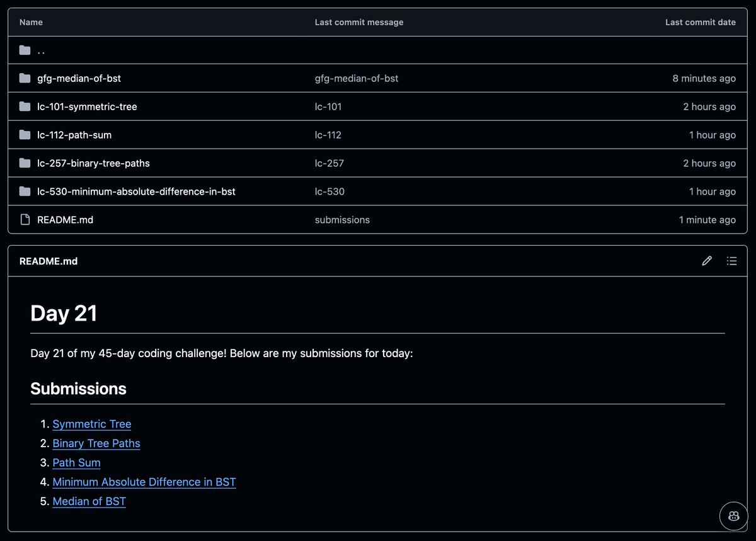Image resolution: width=756 pixels, height=541 pixels.
Task: Click the folder icon beside gfg-median-of-bst
Action: (25, 78)
